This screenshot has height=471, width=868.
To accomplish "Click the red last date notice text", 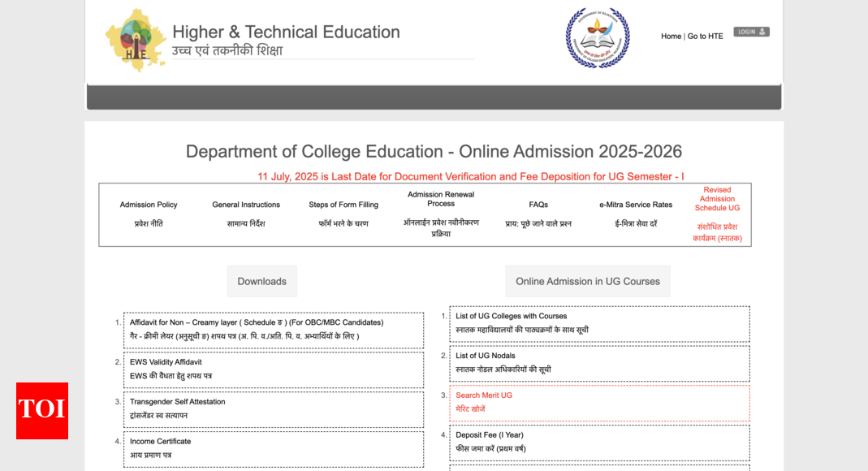I will [x=470, y=176].
